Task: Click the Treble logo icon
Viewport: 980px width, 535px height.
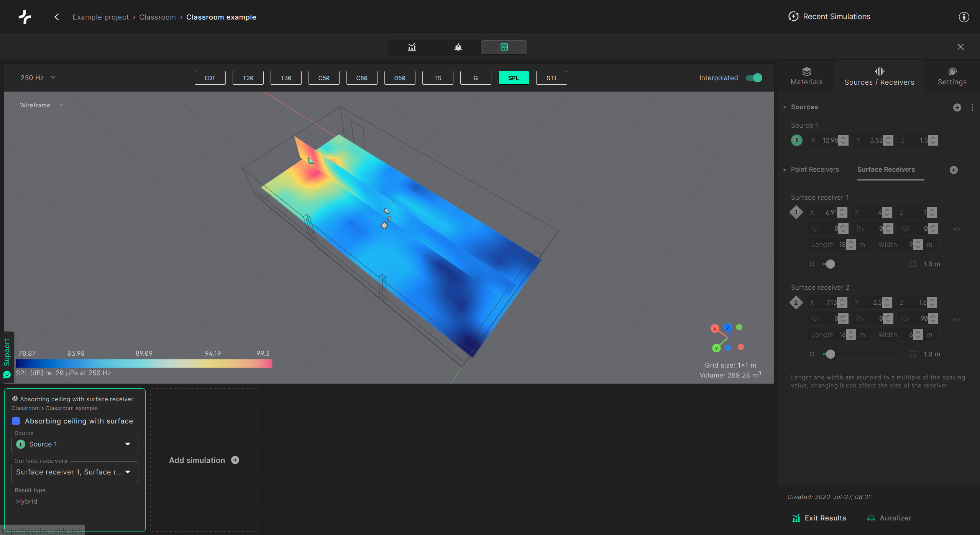Action: (x=25, y=17)
